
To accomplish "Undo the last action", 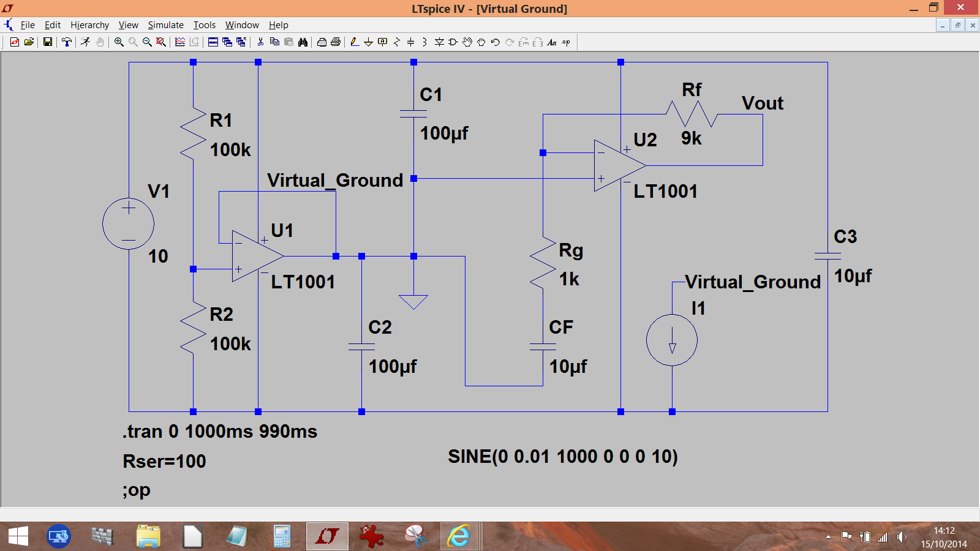I will click(496, 42).
